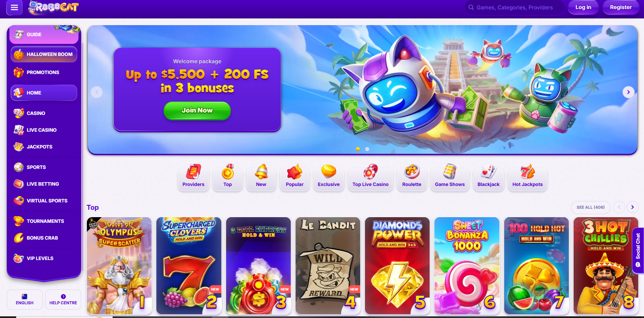Select the Exclusive gem icon
Screen dimensions: 644x318
click(x=328, y=172)
